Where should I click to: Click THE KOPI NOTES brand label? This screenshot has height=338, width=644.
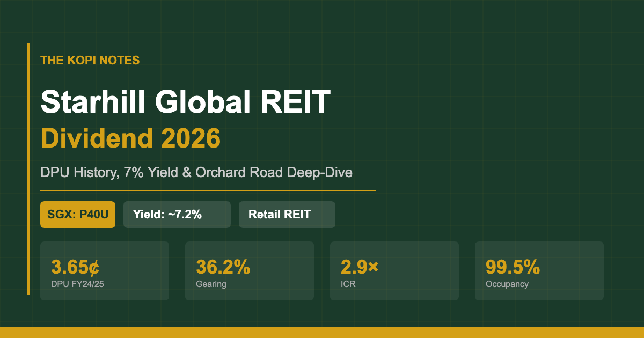coord(90,60)
